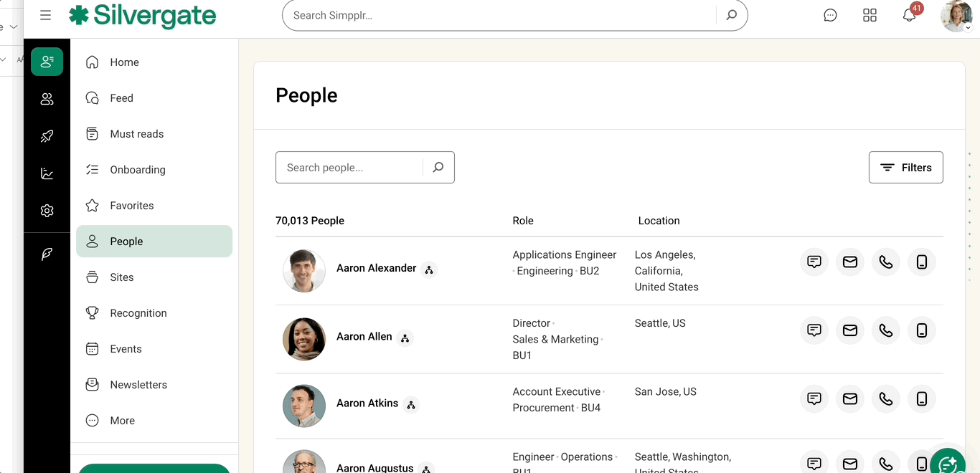
Task: Open the analytics chart icon in black sidebar
Action: pos(47,173)
